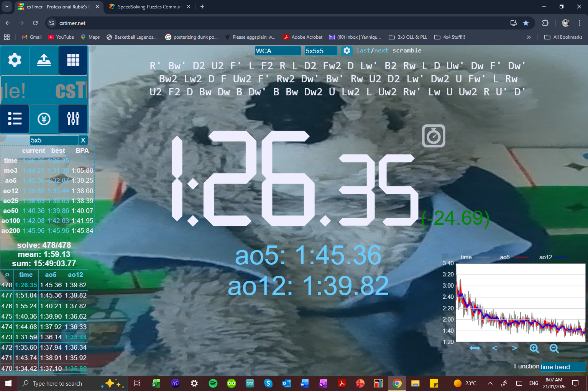Zoom in on the time trend chart

coord(534,348)
